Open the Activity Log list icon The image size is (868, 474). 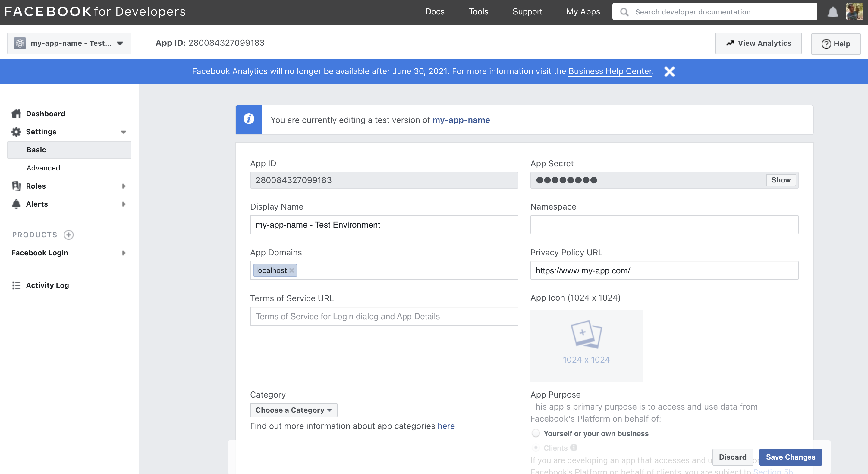click(16, 285)
